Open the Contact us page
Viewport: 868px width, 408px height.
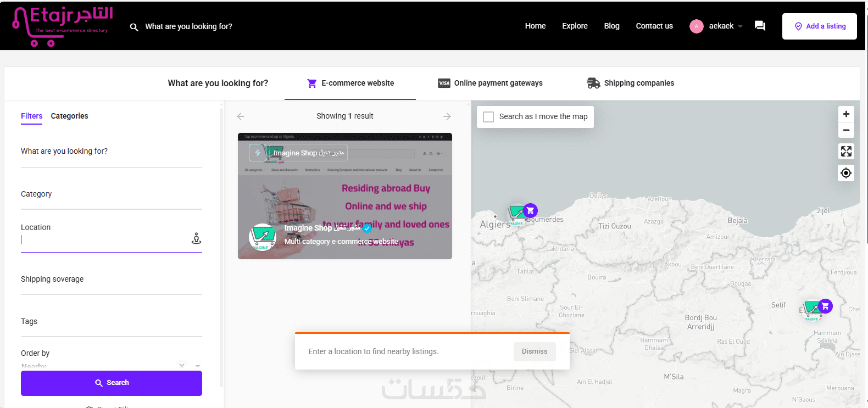pos(654,26)
